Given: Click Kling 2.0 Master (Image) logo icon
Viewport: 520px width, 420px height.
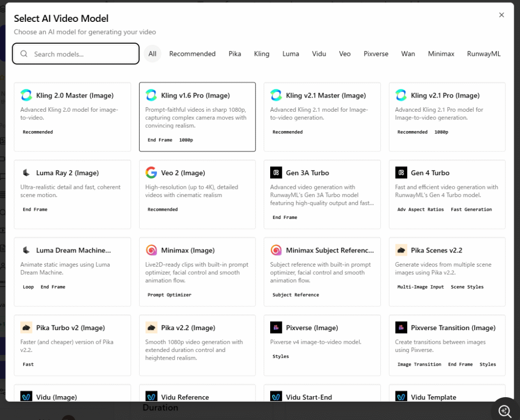Looking at the screenshot, I should click(x=26, y=95).
